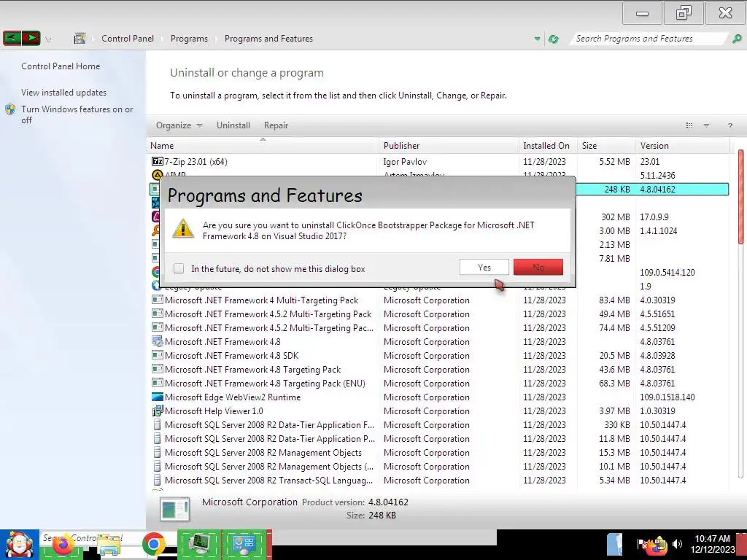747x560 pixels.
Task: Open Firefox from the taskbar
Action: (x=63, y=545)
